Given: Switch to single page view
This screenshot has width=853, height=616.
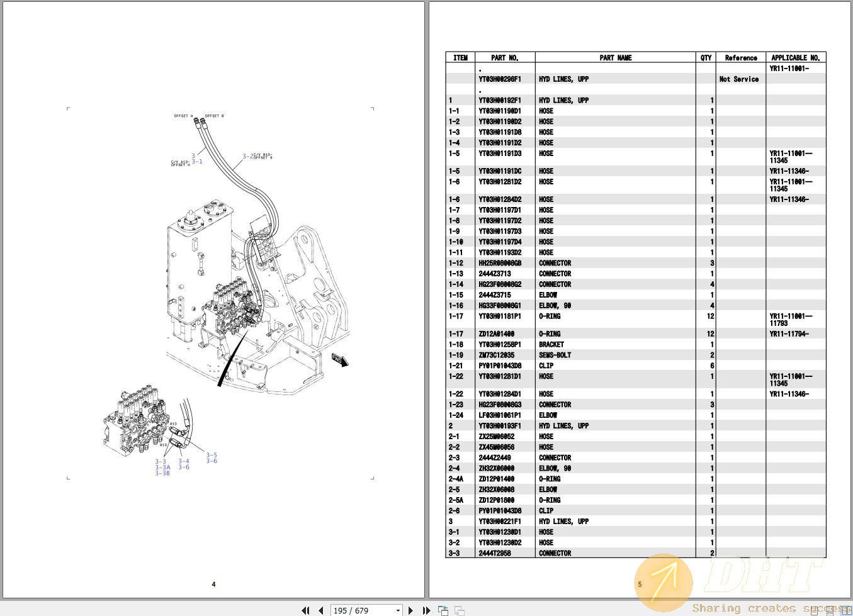Looking at the screenshot, I should point(815,610).
